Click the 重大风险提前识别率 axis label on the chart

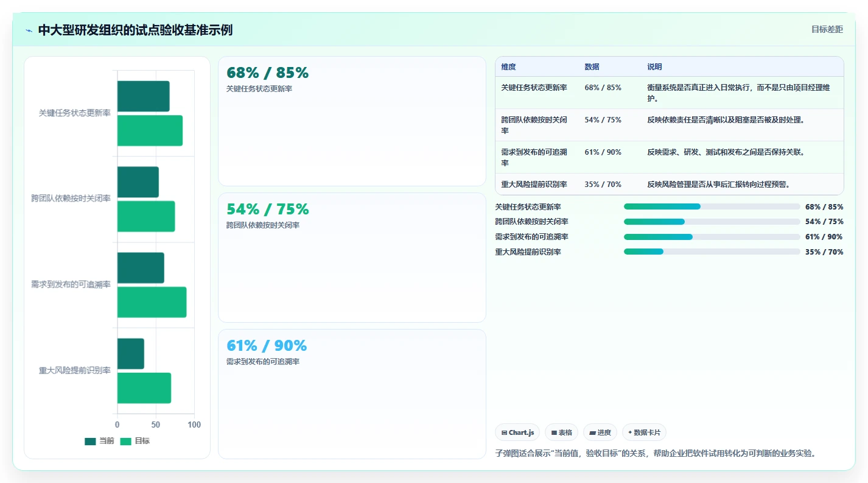[x=75, y=370]
